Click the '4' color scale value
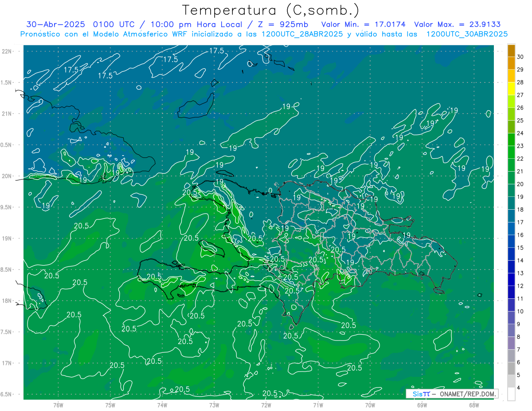Image resolution: width=532 pixels, height=411 pixels. click(x=519, y=388)
